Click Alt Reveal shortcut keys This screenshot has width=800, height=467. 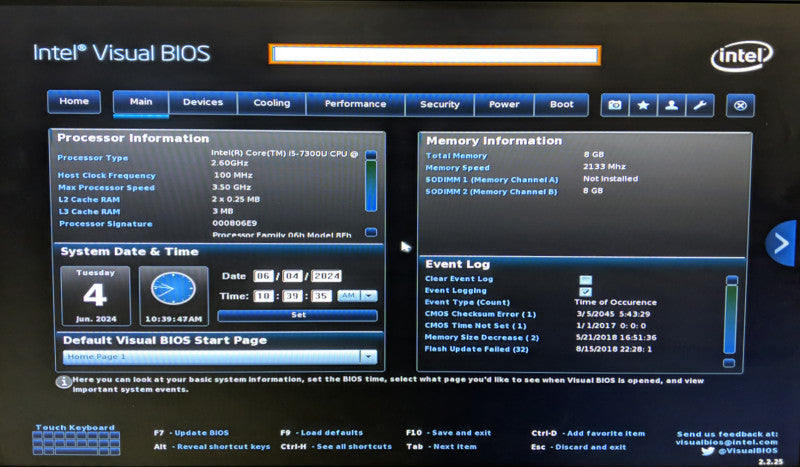(212, 447)
